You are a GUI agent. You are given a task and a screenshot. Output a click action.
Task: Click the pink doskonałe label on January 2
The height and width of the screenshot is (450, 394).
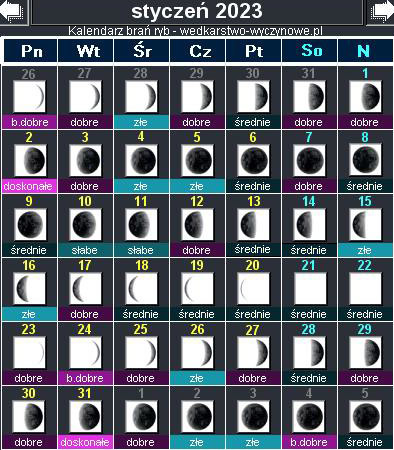(x=29, y=186)
